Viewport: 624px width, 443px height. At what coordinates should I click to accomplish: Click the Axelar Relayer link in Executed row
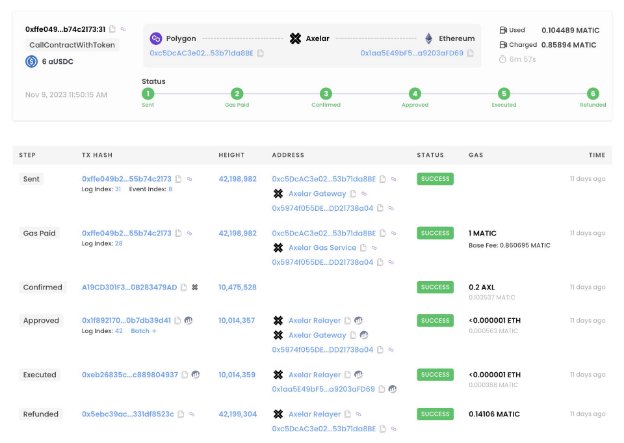(x=315, y=375)
